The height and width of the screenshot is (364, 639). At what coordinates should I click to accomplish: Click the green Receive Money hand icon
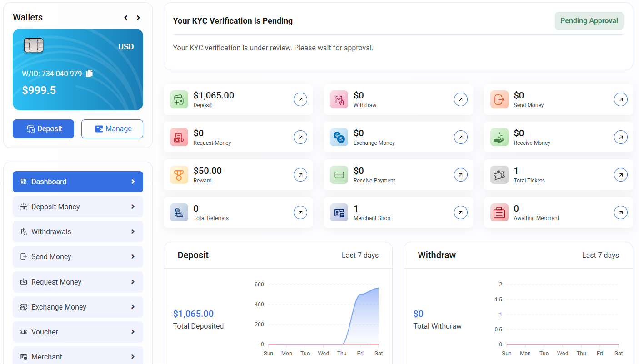(499, 137)
